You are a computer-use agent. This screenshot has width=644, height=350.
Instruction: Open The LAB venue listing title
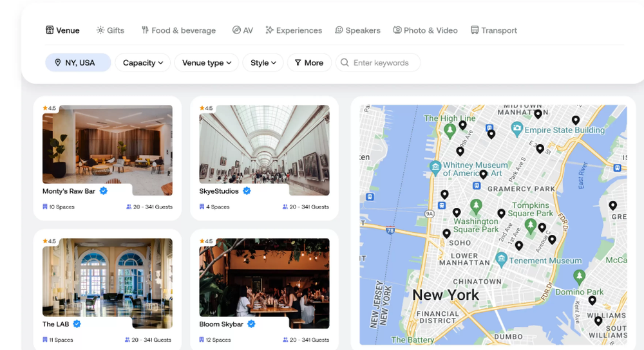(56, 324)
